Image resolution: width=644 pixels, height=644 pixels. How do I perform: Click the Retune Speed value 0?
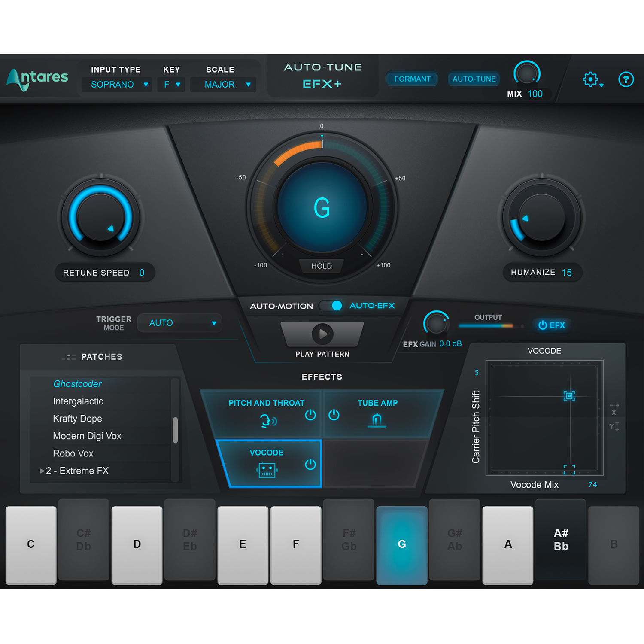pos(142,273)
